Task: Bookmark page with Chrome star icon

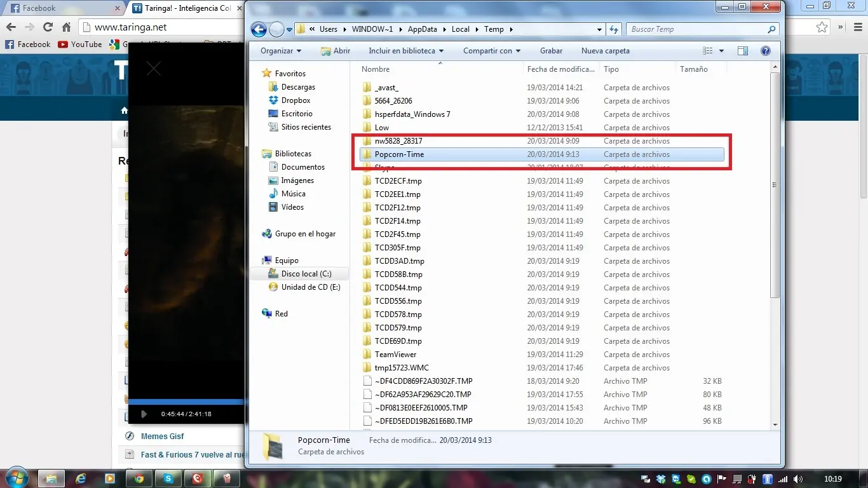Action: [822, 27]
